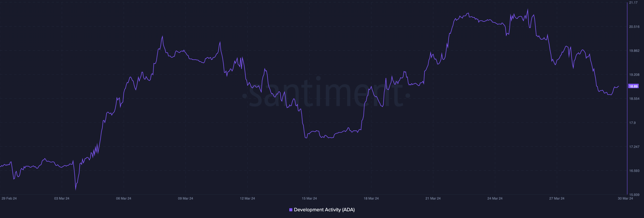Image resolution: width=644 pixels, height=218 pixels.
Task: Click the 03 Mar 24 date label
Action: [62, 198]
